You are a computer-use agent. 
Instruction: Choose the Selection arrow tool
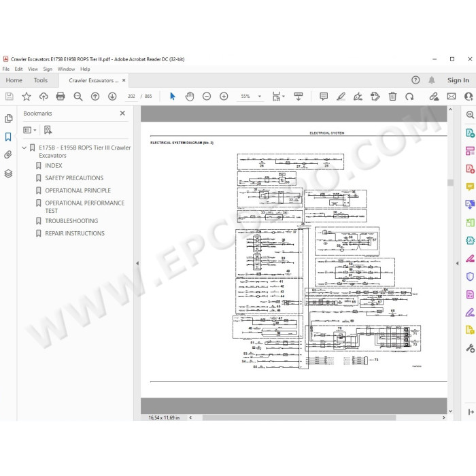(x=173, y=97)
